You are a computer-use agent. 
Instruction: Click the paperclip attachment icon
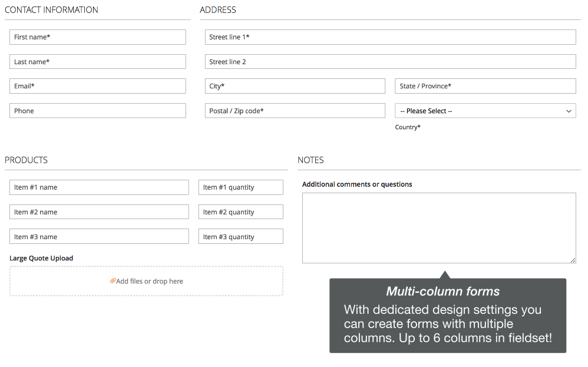[x=113, y=281]
